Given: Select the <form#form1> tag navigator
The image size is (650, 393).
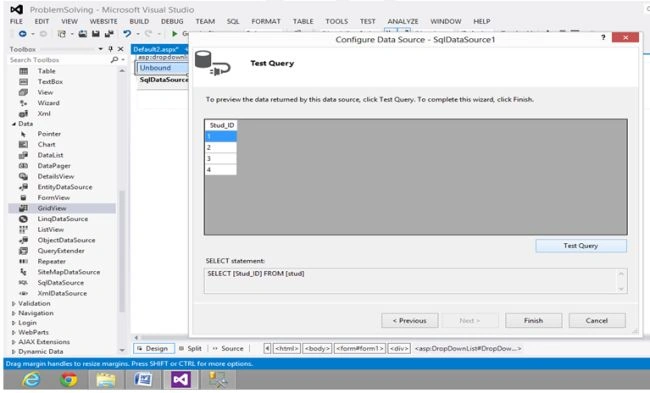Looking at the screenshot, I should coord(360,349).
